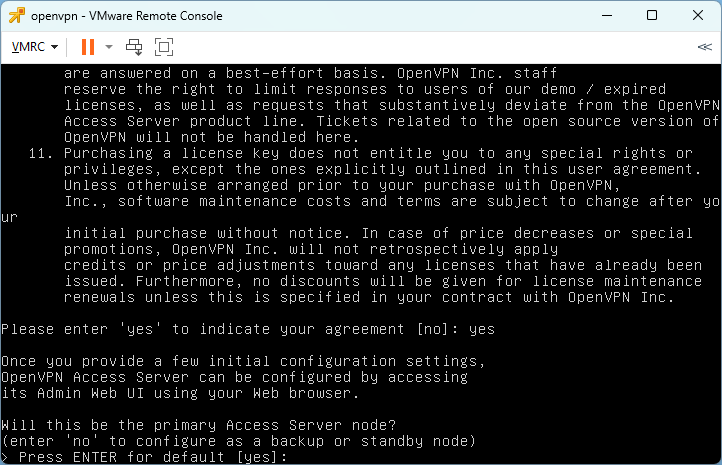This screenshot has width=722, height=465.
Task: Click the 'Please enter yes' agreement line
Action: (248, 329)
